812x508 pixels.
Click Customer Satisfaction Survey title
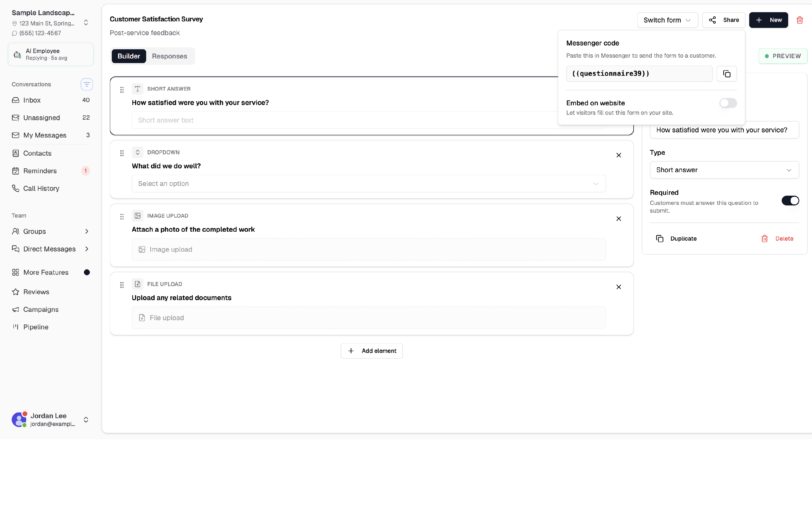click(156, 19)
